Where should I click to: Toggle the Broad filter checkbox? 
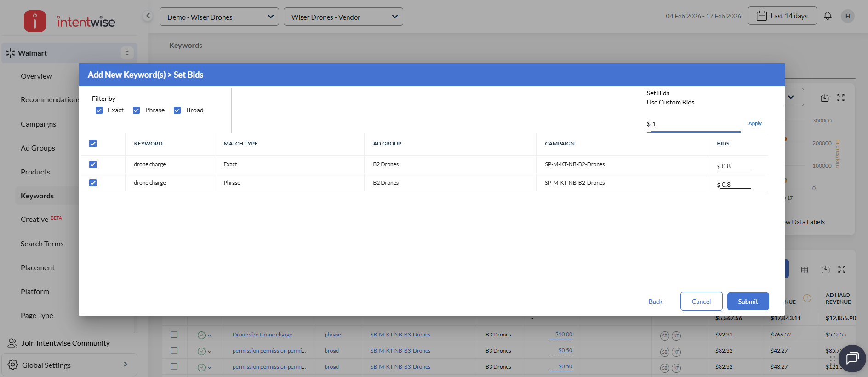click(177, 110)
